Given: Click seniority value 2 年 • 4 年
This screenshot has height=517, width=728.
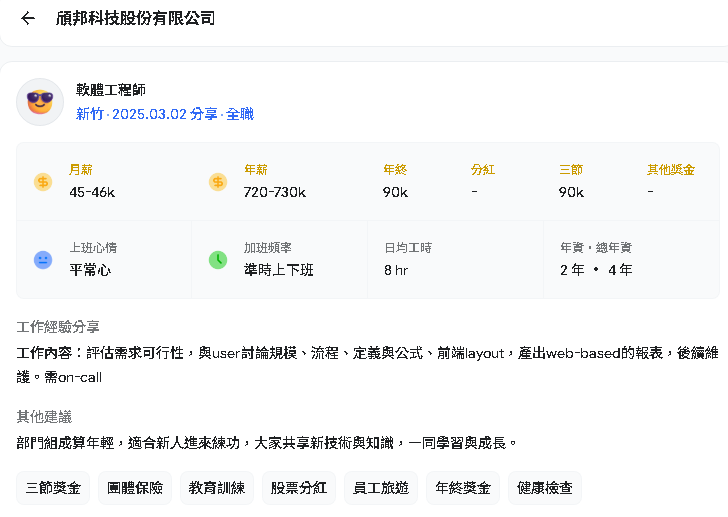Looking at the screenshot, I should pyautogui.click(x=596, y=270).
